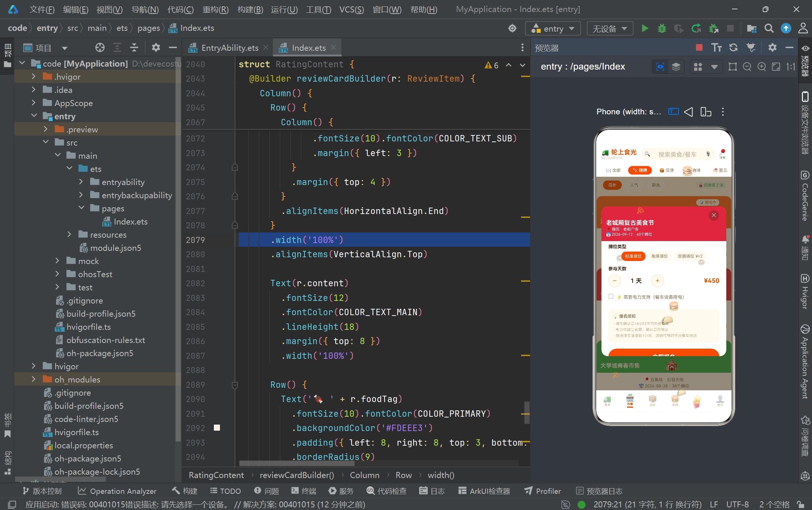Open font size Tt icon in previewer

pyautogui.click(x=717, y=47)
